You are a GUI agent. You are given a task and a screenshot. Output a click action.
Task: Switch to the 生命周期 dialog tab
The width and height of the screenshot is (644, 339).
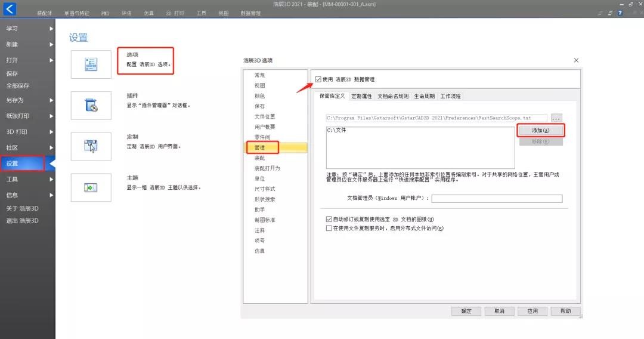(425, 96)
